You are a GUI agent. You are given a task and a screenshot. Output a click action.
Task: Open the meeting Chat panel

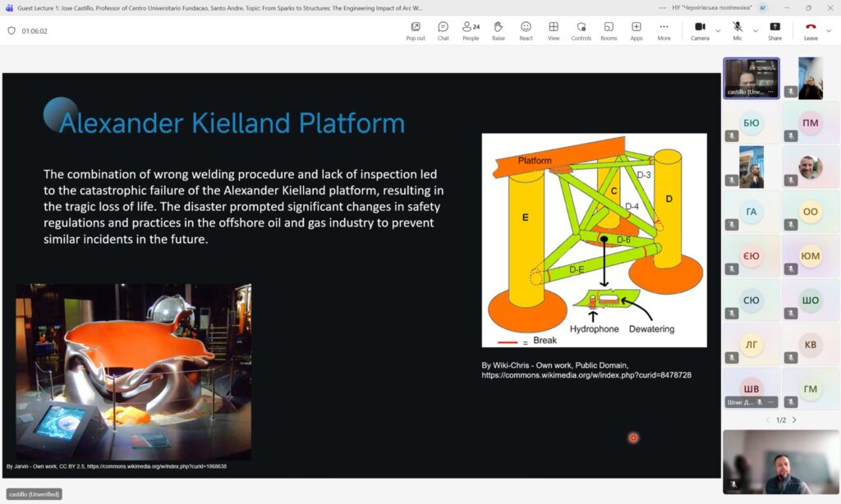pos(443,30)
